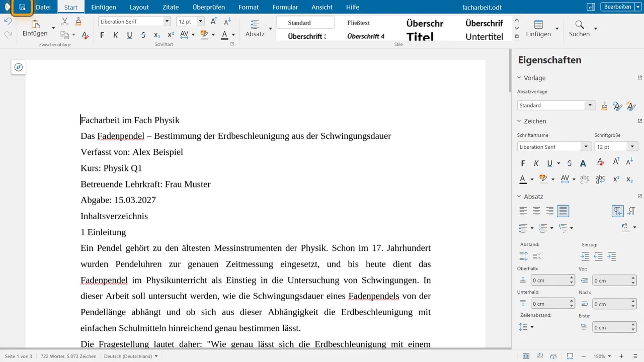Click the sidebar shadow text icon
644x362 pixels.
583,163
